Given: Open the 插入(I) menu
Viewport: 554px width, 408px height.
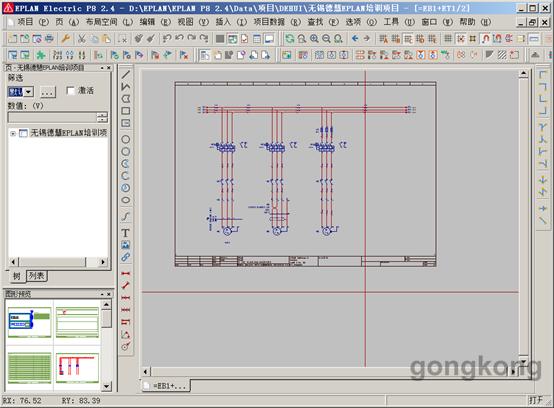Looking at the screenshot, I should (231, 22).
